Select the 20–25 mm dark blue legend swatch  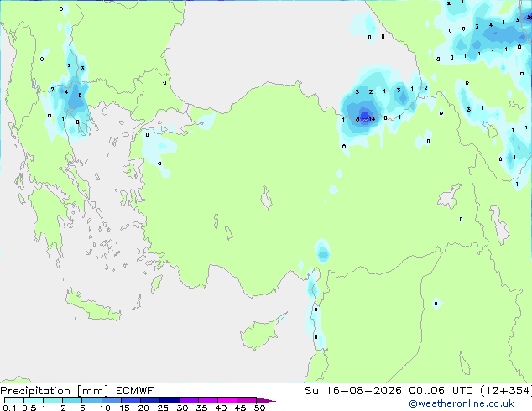pos(149,400)
